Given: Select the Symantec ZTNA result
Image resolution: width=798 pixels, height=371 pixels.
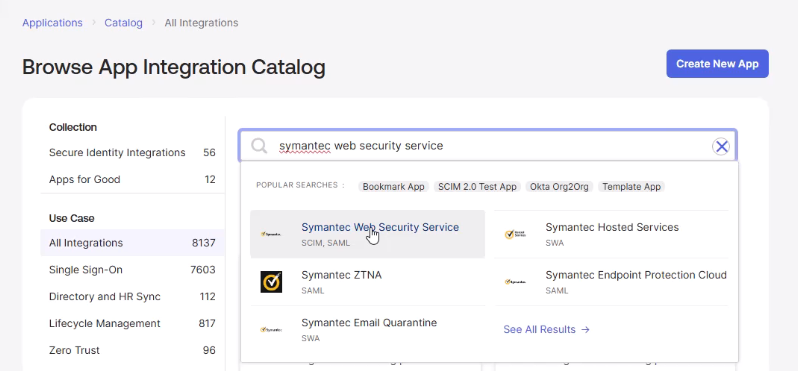Looking at the screenshot, I should 367,281.
